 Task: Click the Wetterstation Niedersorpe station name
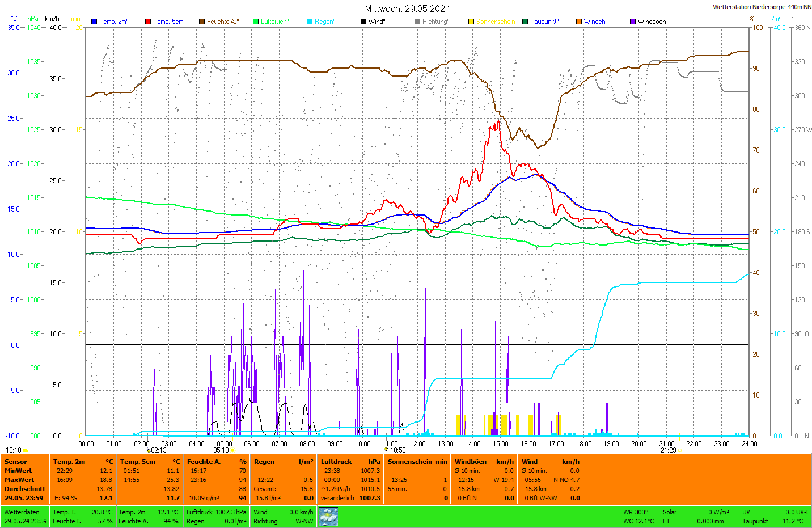pyautogui.click(x=762, y=7)
